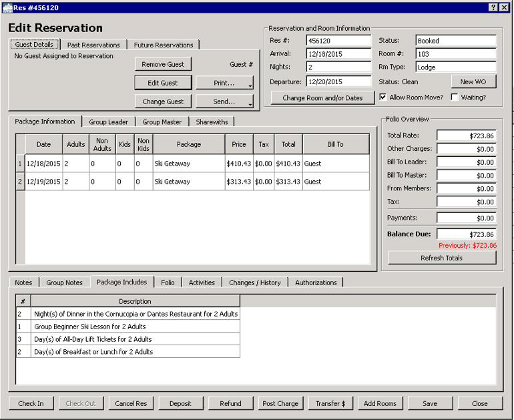Click the Rm Type field Lodge
The height and width of the screenshot is (420, 514).
tap(456, 67)
